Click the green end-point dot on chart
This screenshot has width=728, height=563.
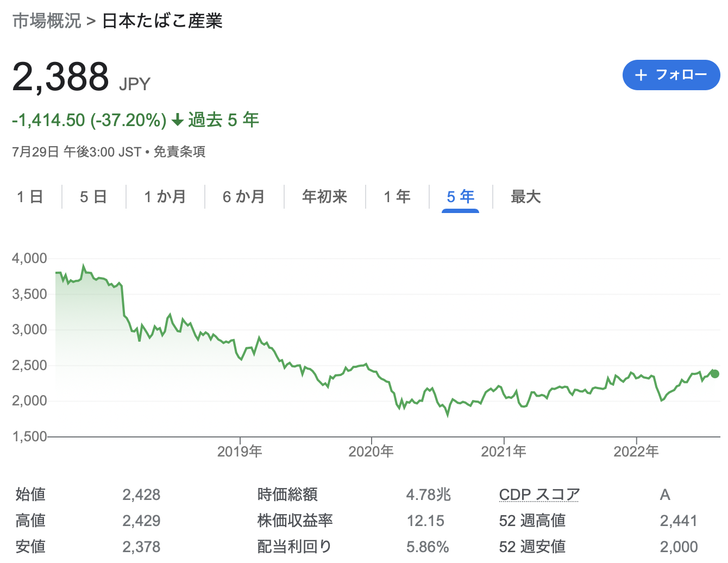(x=715, y=374)
